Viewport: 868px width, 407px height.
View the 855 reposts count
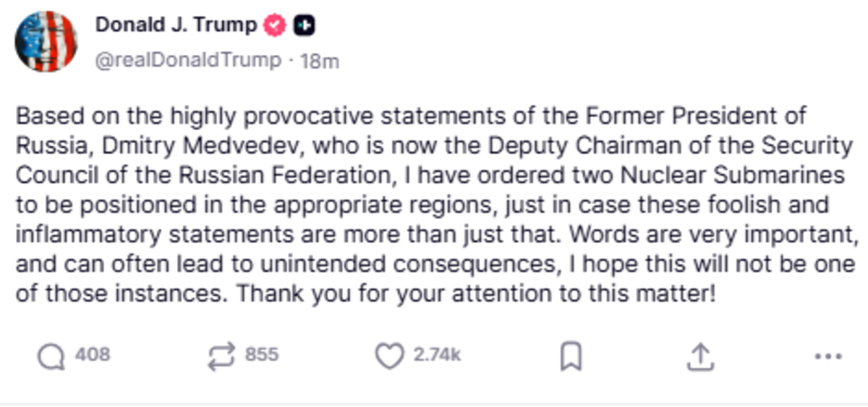(x=262, y=355)
